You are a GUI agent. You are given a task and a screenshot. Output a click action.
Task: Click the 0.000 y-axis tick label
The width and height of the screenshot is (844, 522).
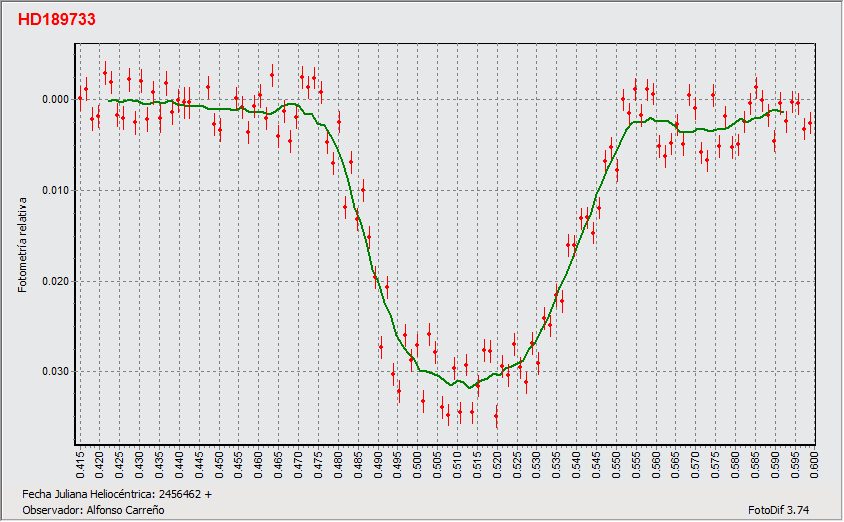(55, 100)
